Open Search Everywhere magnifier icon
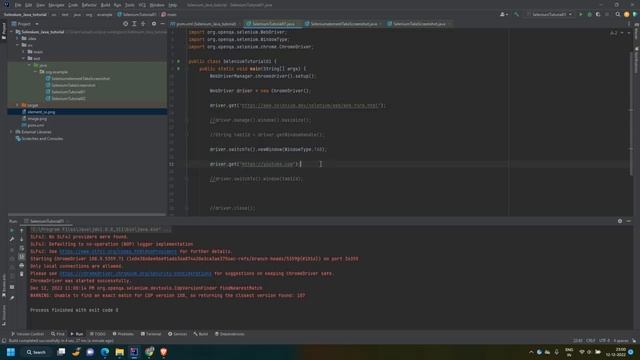640x360 pixels. click(618, 14)
